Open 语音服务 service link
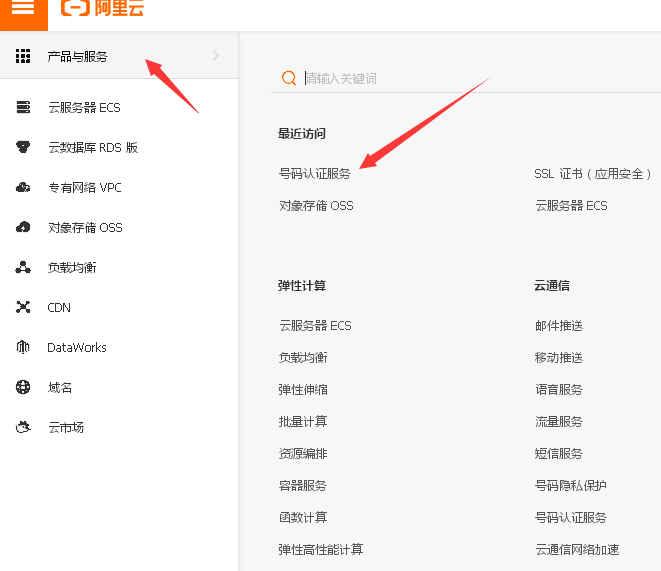The image size is (661, 571). 559,390
